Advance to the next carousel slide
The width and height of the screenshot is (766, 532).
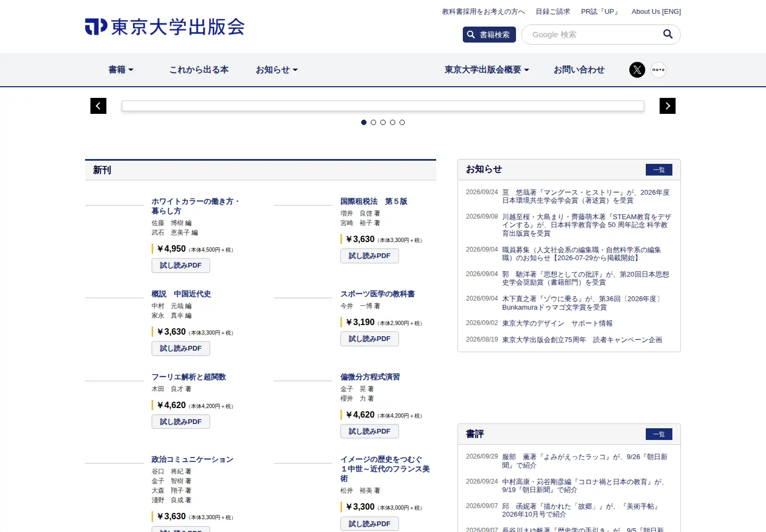[x=668, y=106]
